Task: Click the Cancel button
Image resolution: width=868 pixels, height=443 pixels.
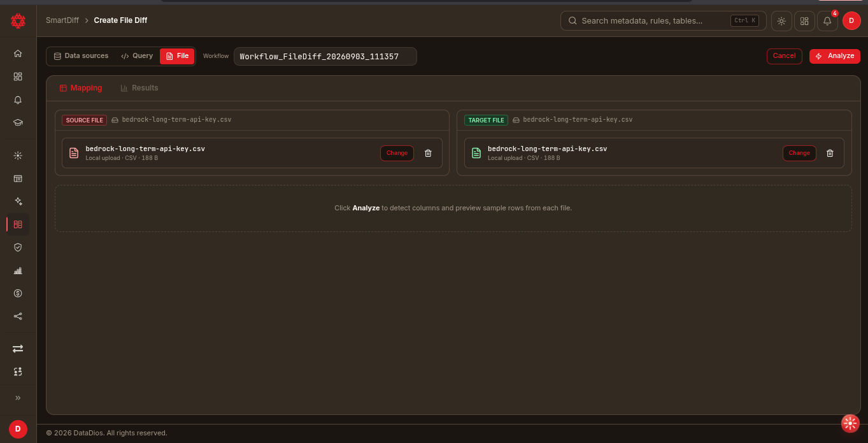Action: tap(784, 56)
